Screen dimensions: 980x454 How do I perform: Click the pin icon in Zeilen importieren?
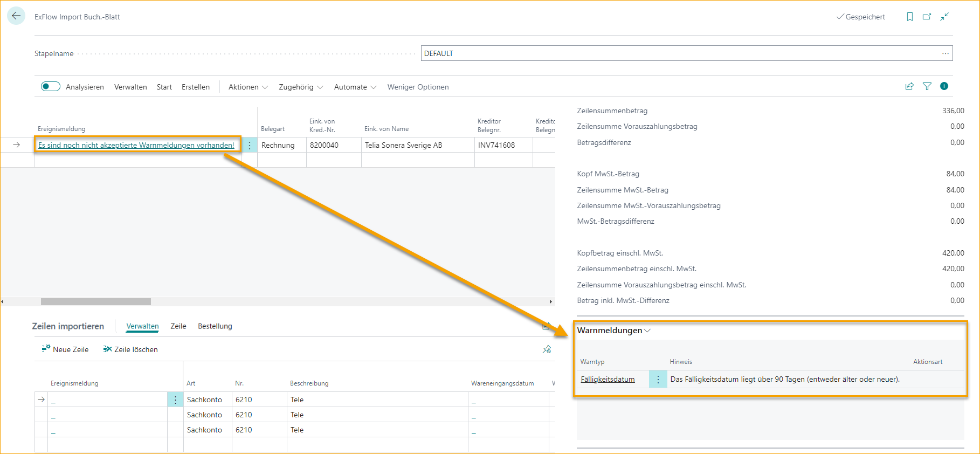pyautogui.click(x=547, y=349)
